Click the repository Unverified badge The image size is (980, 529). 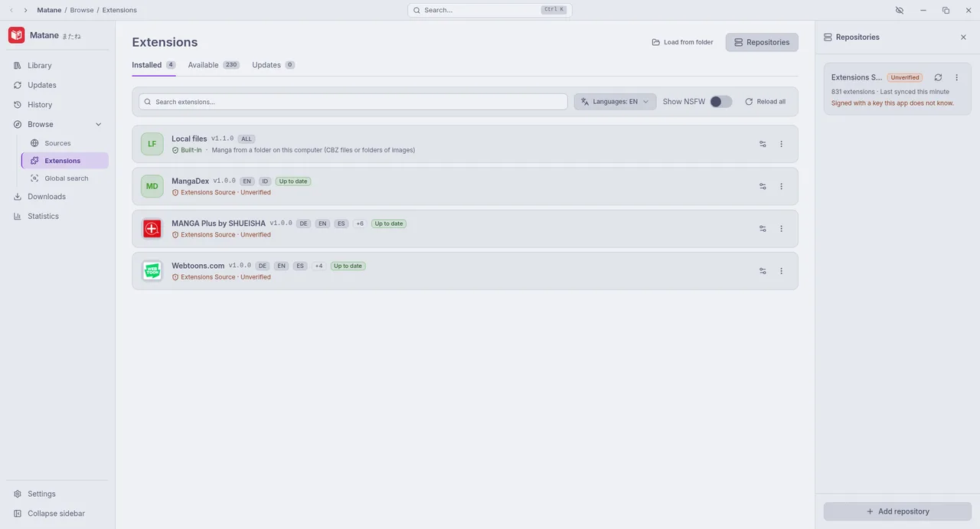905,77
